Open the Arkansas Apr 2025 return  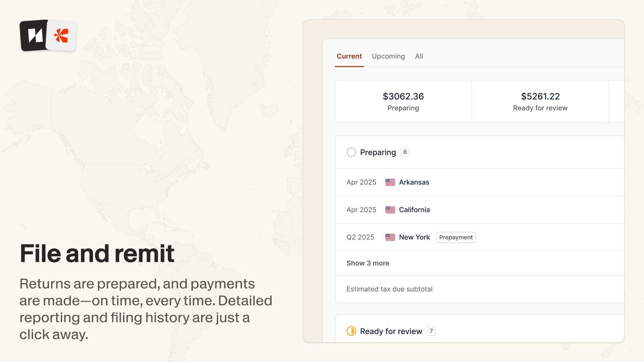tap(414, 182)
